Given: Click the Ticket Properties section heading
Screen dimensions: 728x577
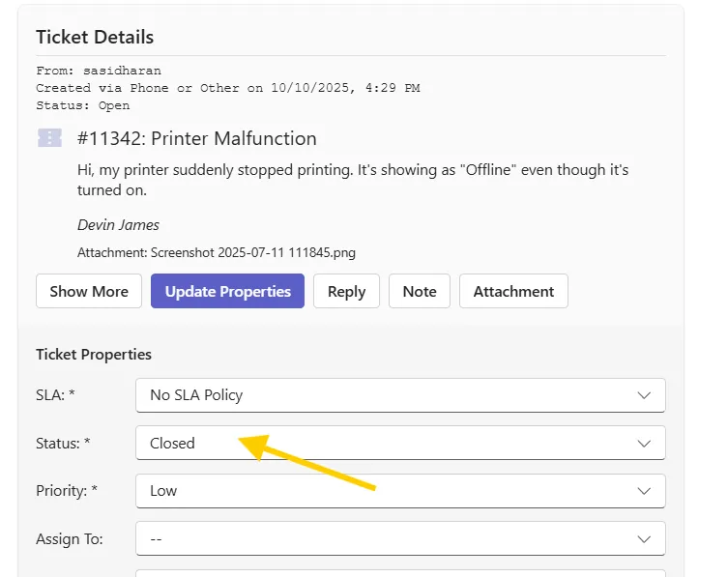Looking at the screenshot, I should (x=94, y=355).
